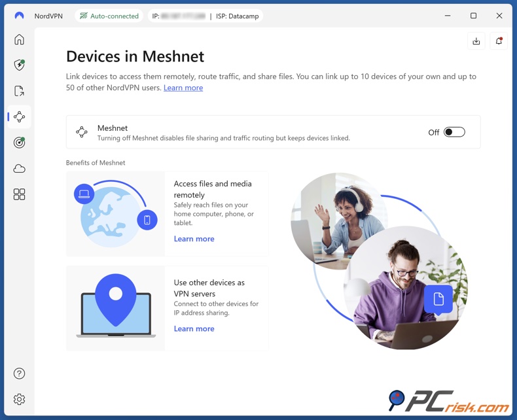Select the Meshnet sidebar icon

19,117
